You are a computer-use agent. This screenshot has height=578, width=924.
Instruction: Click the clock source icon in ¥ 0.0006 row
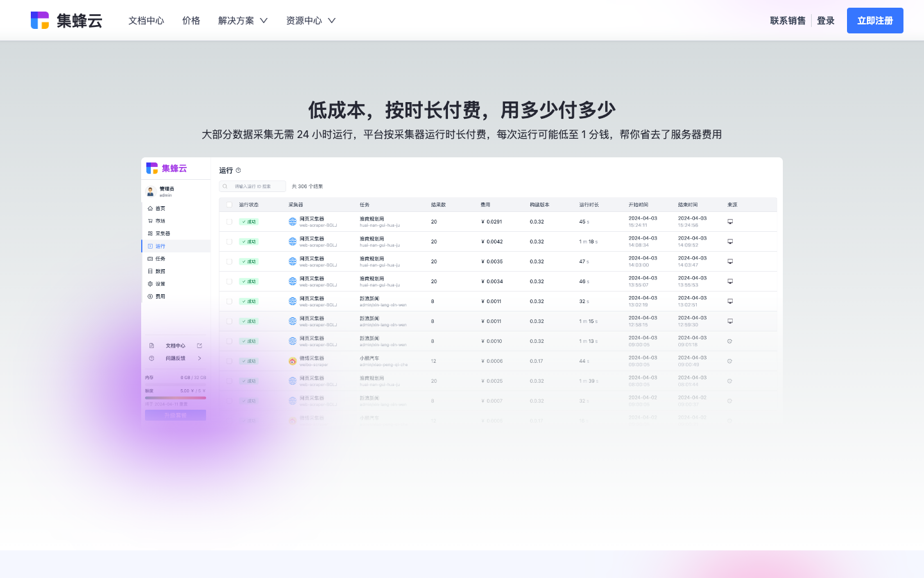(x=730, y=361)
